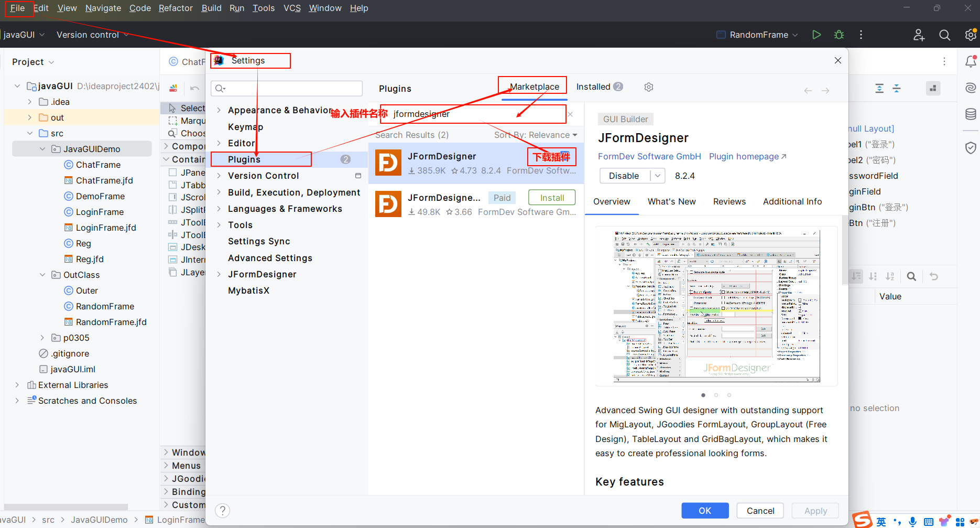Expand the p0305 package node
The width and height of the screenshot is (980, 528).
click(x=42, y=338)
